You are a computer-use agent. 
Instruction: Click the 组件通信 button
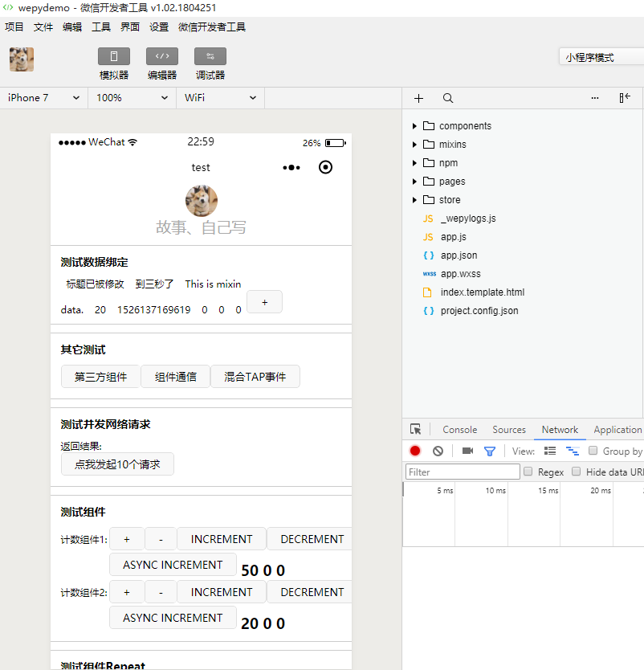[176, 377]
